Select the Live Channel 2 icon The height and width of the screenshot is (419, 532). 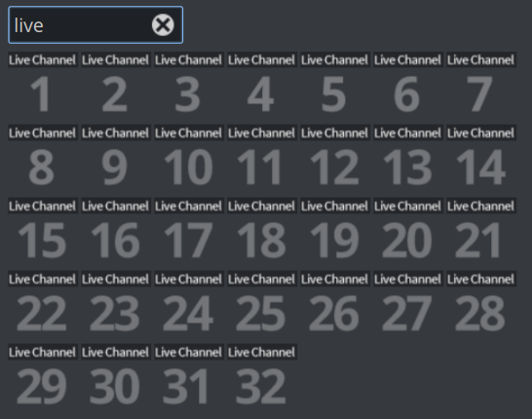(x=115, y=85)
